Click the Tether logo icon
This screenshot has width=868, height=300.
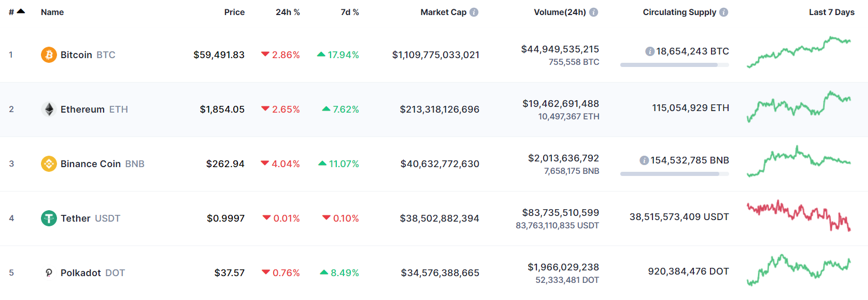49,218
